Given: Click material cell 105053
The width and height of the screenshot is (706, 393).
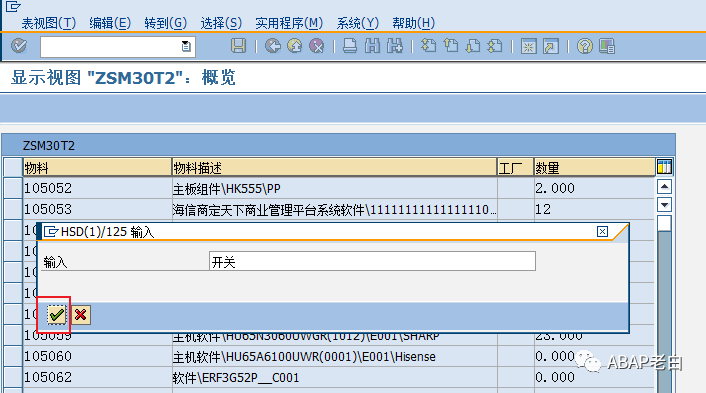Looking at the screenshot, I should point(97,209).
